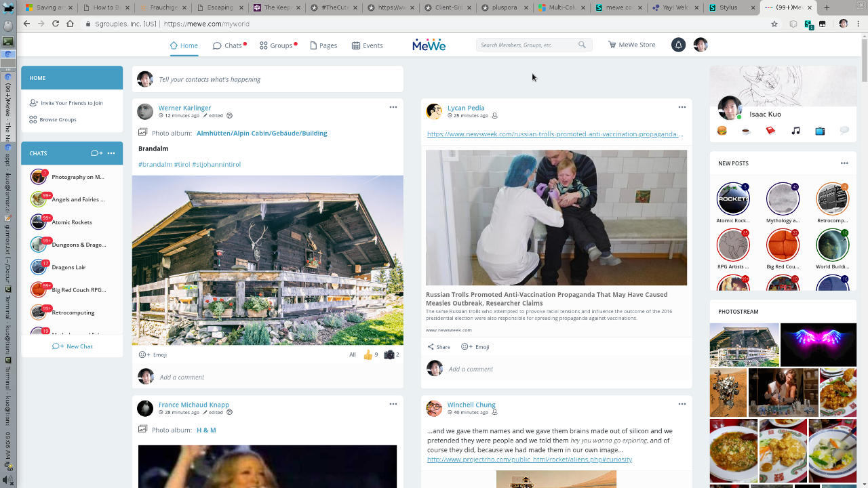Click Invite Your Friends to Join

coord(66,103)
